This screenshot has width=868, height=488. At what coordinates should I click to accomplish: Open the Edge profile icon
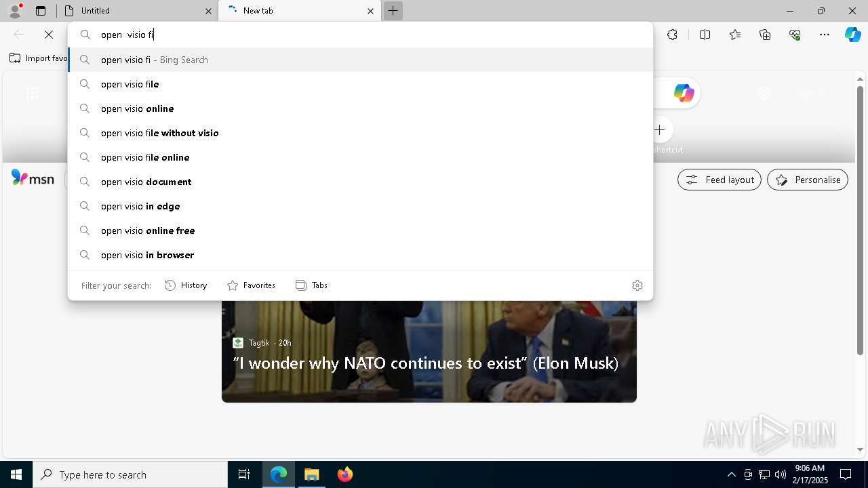coord(15,11)
